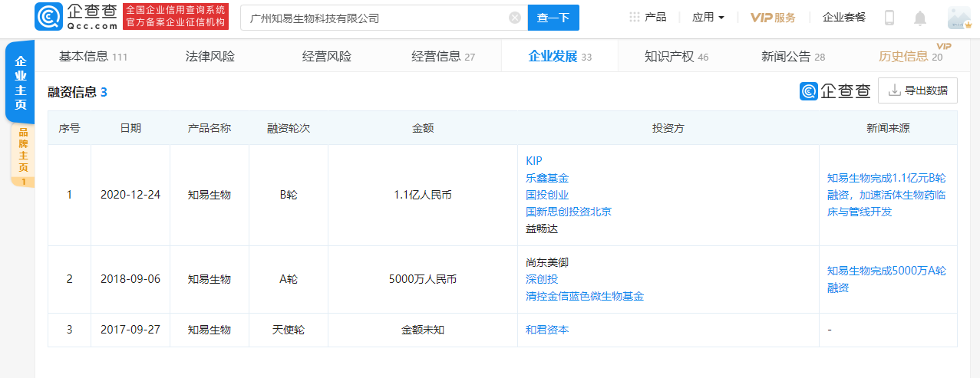
Task: Switch to 知识产权 tab
Action: [x=677, y=56]
